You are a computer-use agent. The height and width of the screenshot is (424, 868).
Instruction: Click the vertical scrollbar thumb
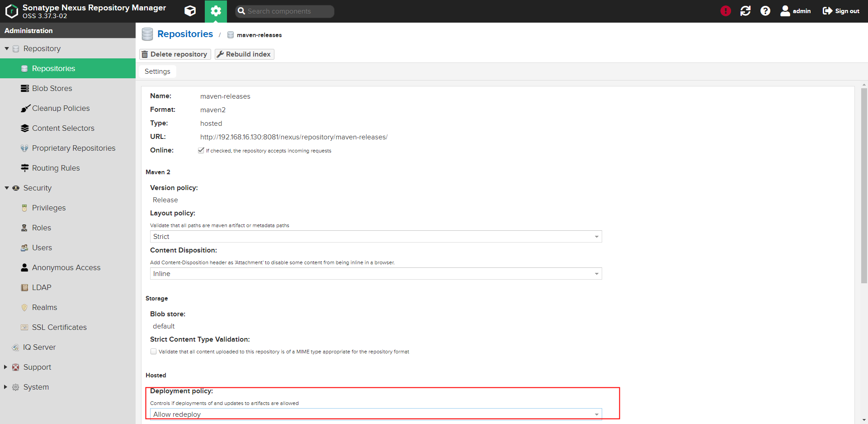(864, 186)
